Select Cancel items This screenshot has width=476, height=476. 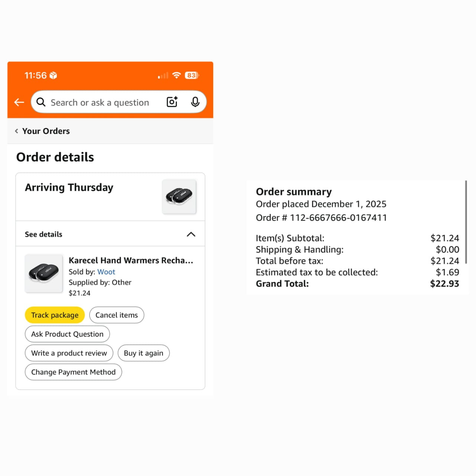[x=116, y=315]
